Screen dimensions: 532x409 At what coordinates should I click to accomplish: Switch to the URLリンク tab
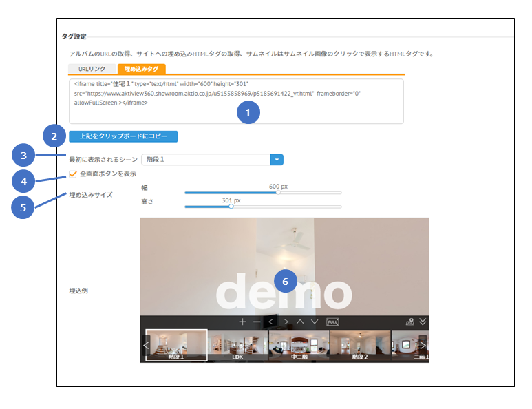[92, 69]
